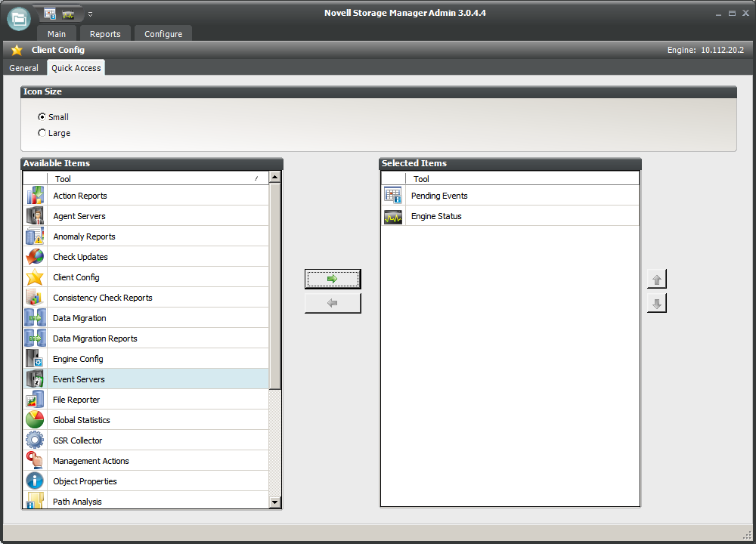
Task: Select the Global Statistics text
Action: [82, 420]
